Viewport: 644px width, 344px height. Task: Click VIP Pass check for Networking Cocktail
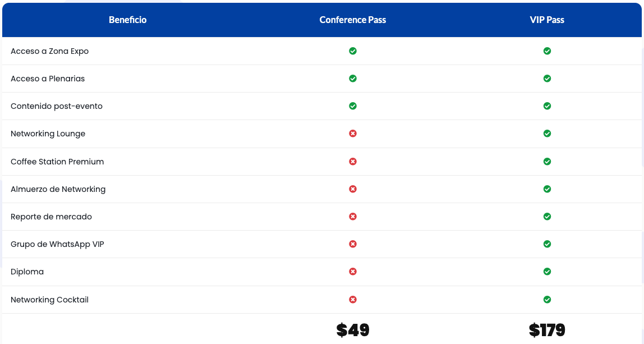point(547,300)
